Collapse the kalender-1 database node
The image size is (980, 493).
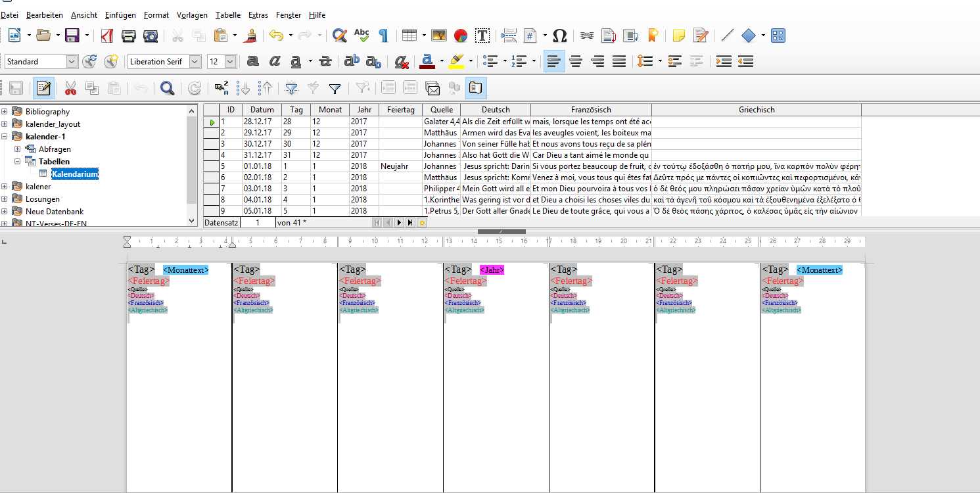coord(5,137)
